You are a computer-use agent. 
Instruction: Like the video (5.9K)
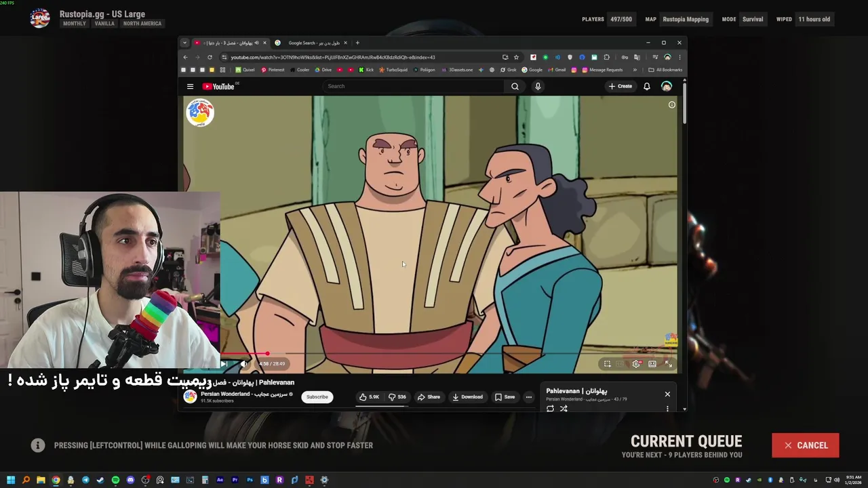click(x=370, y=397)
